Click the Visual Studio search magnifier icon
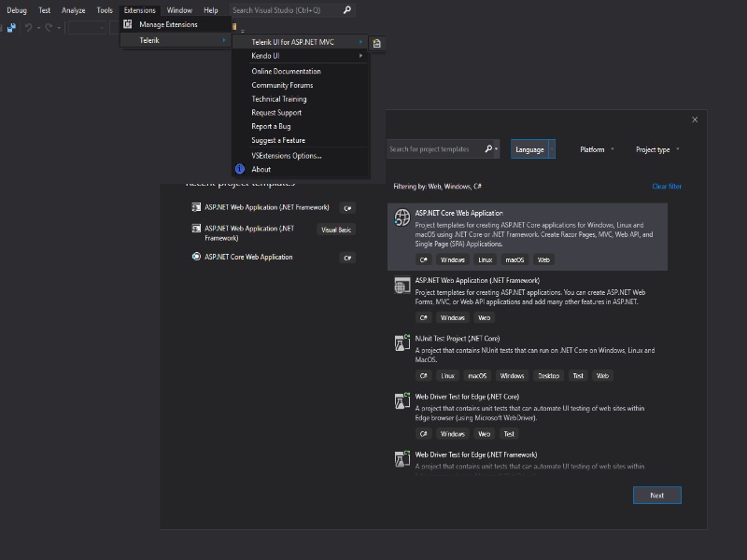 (x=347, y=10)
